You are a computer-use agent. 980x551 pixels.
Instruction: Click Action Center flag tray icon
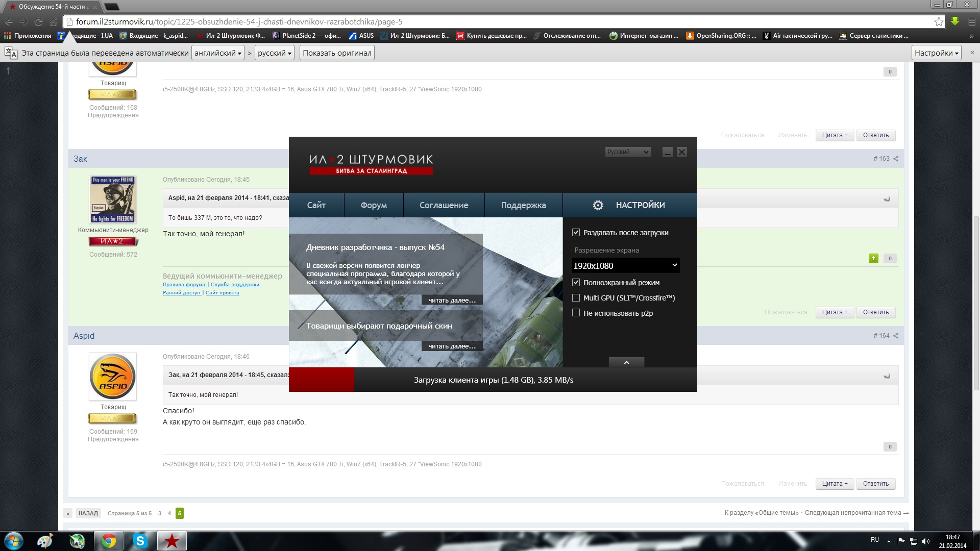click(901, 541)
